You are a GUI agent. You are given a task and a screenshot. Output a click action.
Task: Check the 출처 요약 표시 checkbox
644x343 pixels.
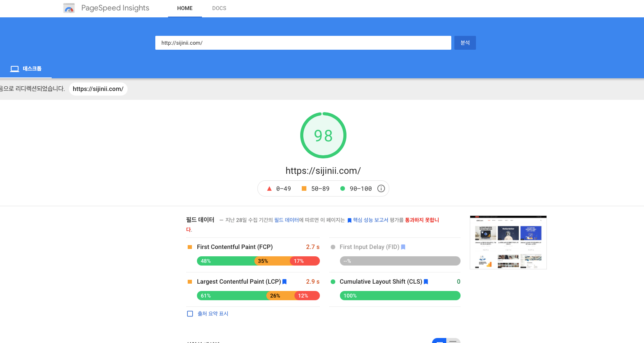tap(190, 314)
